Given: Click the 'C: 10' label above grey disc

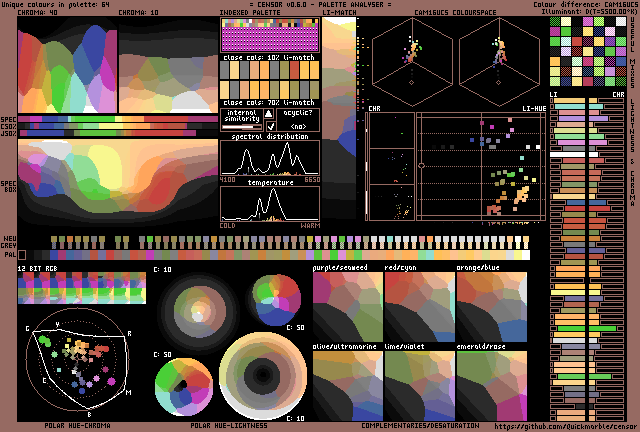Looking at the screenshot, I should tap(163, 269).
